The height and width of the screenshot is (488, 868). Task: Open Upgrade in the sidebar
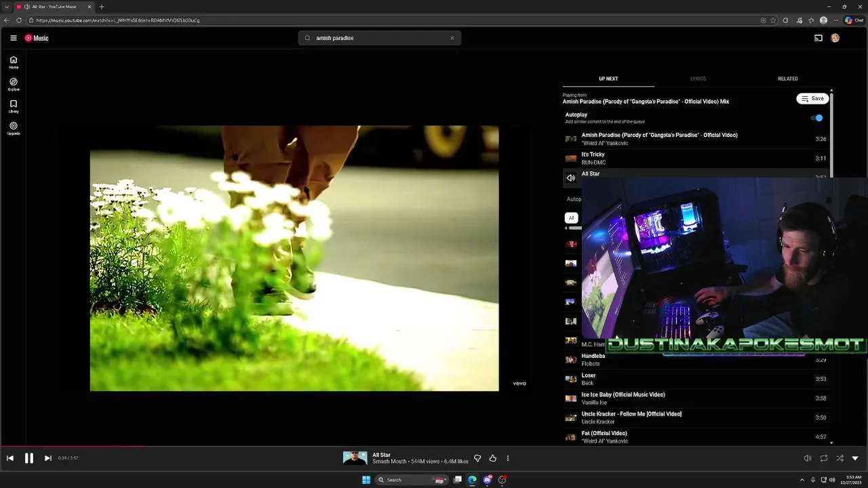pos(14,128)
